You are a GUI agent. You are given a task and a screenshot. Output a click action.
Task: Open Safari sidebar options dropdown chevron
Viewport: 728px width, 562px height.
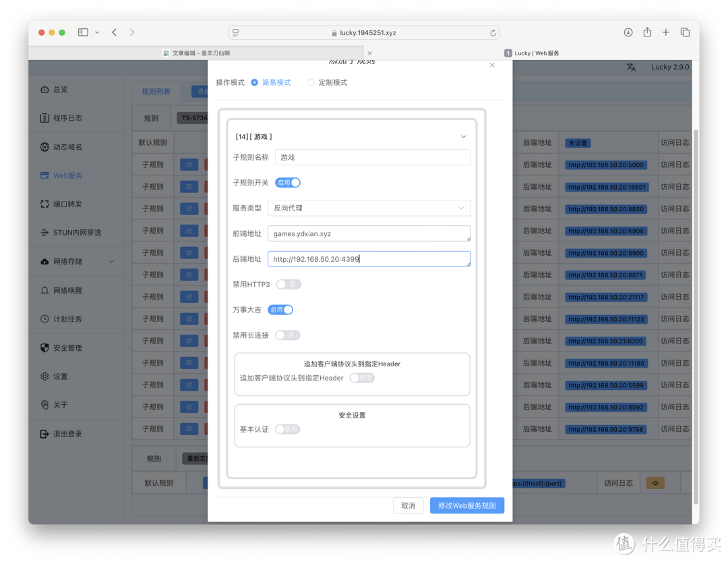coord(97,32)
